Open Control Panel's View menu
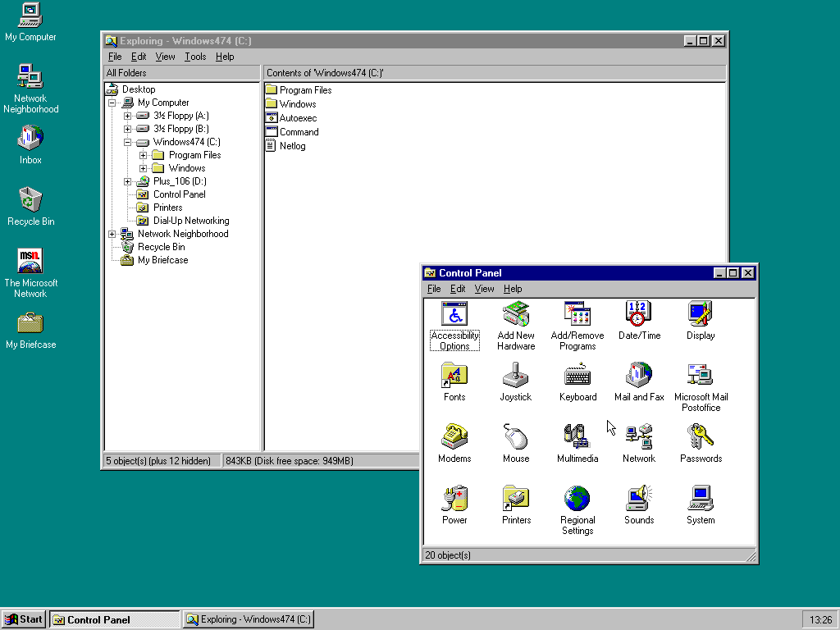840x630 pixels. point(484,289)
